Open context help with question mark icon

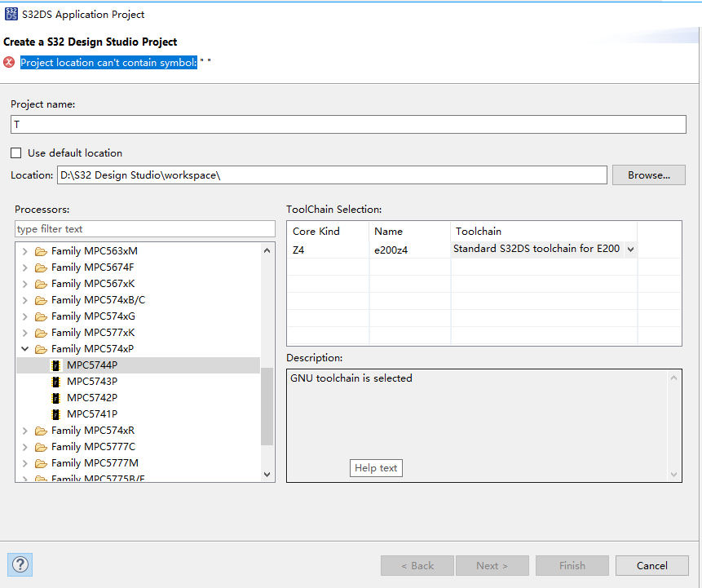[x=20, y=564]
